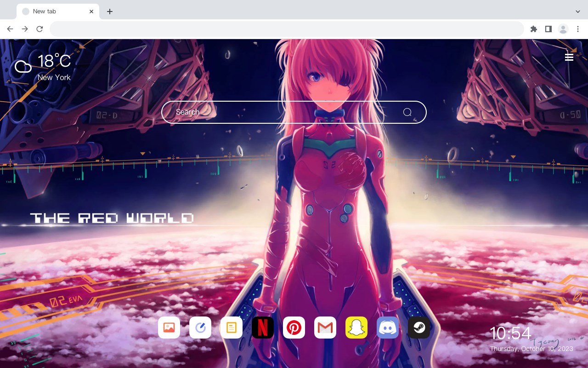Toggle the browser side panel
Screen dimensions: 588x368
point(548,29)
